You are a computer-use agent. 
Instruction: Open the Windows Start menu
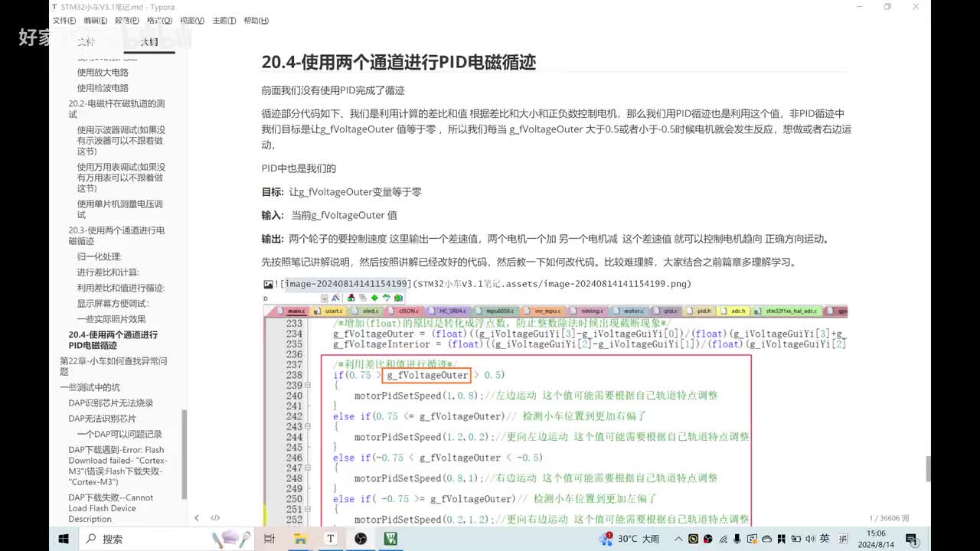click(64, 539)
